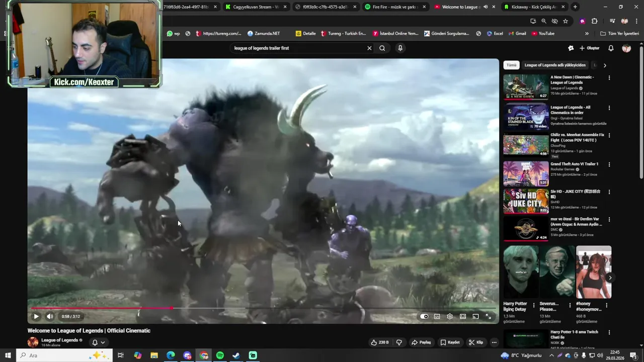Select League of Legends adlı yükleyiciden chip
Image resolution: width=644 pixels, height=362 pixels.
coord(555,65)
